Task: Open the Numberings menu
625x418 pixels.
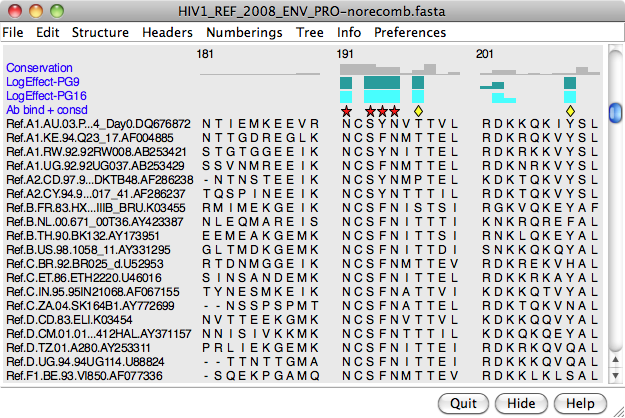Action: point(244,32)
